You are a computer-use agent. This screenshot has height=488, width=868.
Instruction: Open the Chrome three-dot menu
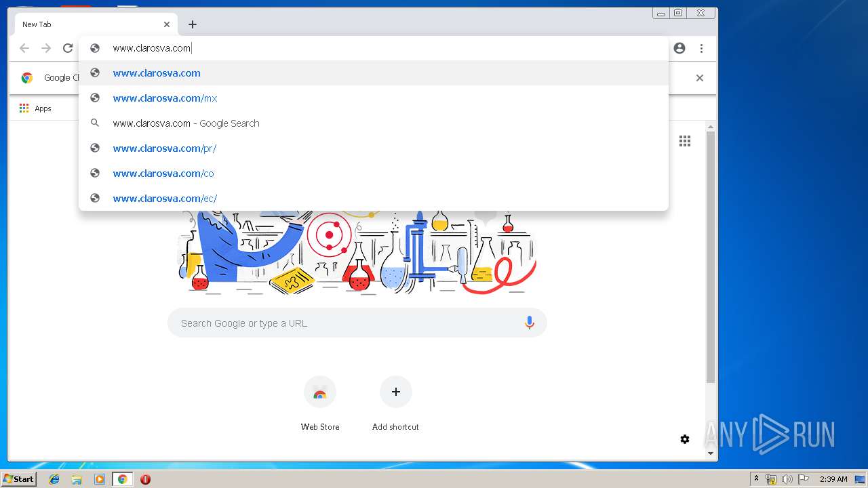[701, 48]
